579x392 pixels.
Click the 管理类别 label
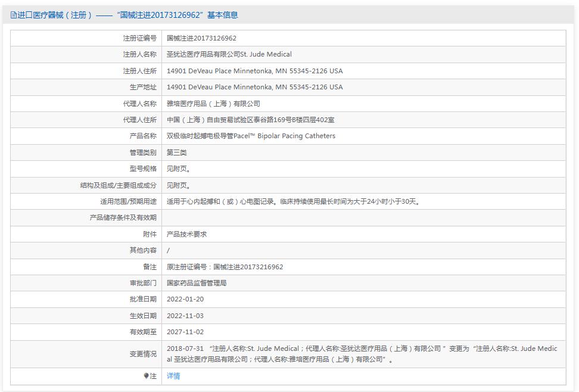(x=143, y=153)
